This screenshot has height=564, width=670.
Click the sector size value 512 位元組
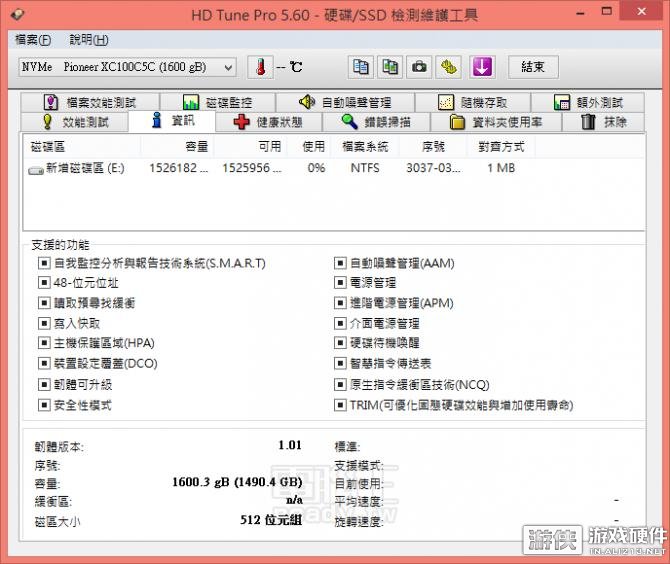coord(271,520)
